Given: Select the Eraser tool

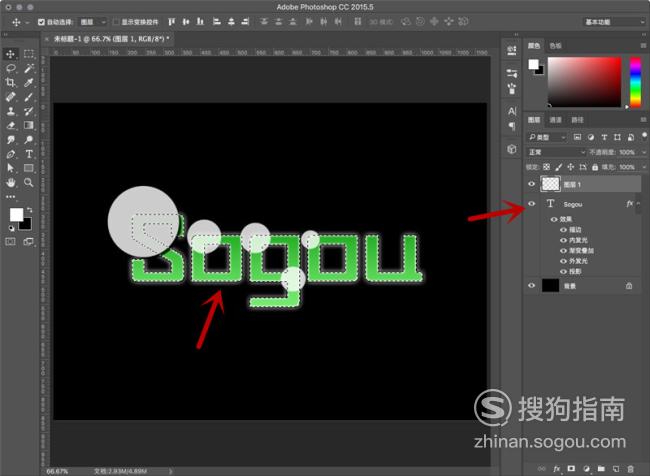Looking at the screenshot, I should point(10,125).
